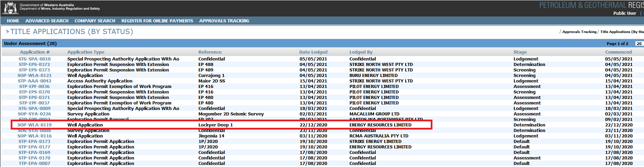
Task: Open application SOP-WLA-0116
Action: point(34,136)
